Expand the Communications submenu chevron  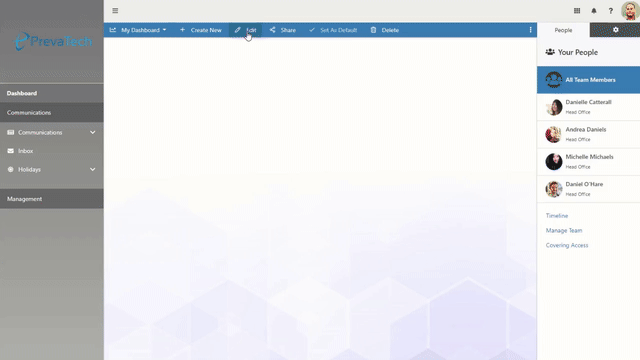click(93, 132)
